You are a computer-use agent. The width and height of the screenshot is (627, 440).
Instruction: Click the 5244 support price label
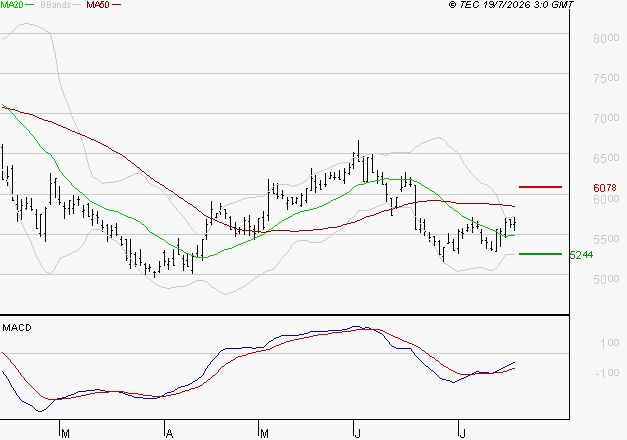(581, 255)
